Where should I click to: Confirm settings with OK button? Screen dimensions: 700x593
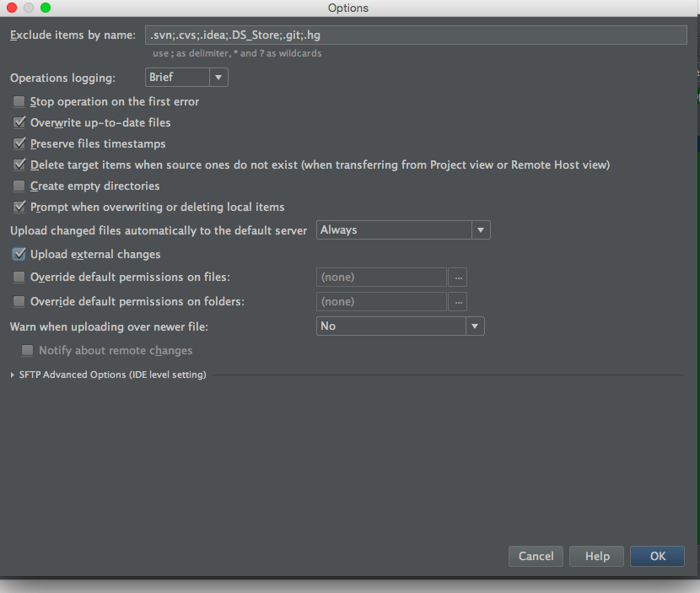(658, 556)
